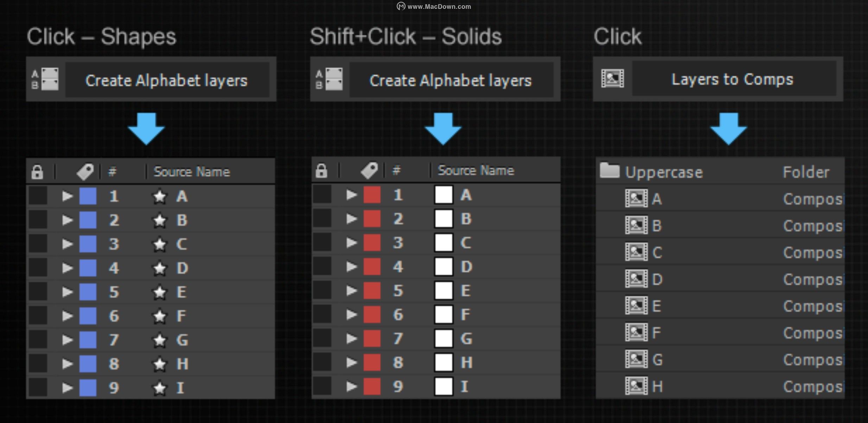
Task: Click the Layers to Comps filmstrip icon
Action: 612,78
